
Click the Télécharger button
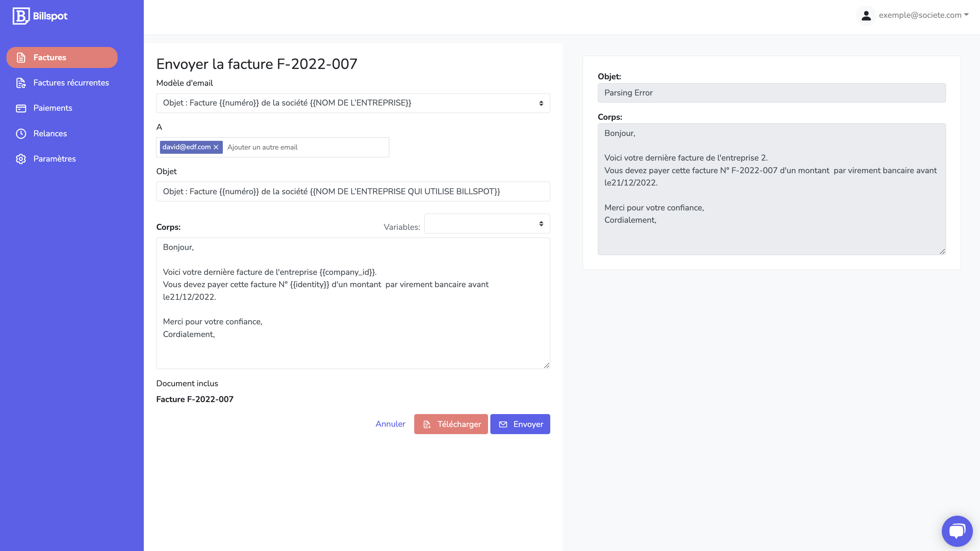451,424
